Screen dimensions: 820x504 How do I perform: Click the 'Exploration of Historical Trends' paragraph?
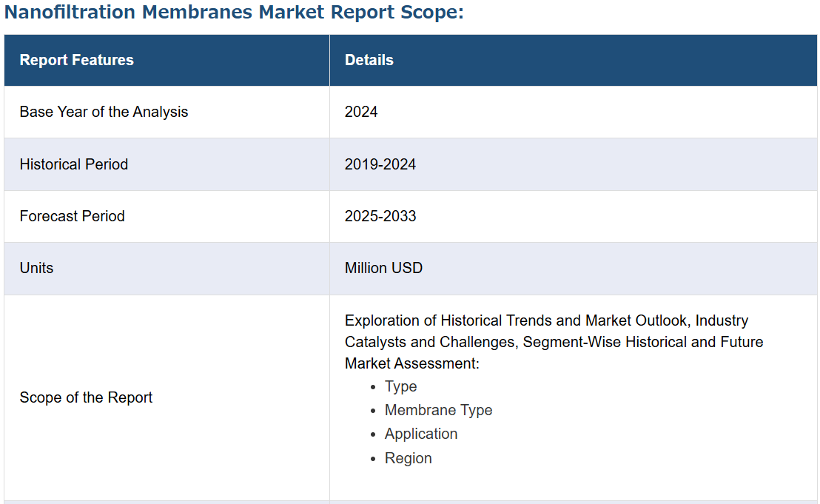(x=554, y=342)
